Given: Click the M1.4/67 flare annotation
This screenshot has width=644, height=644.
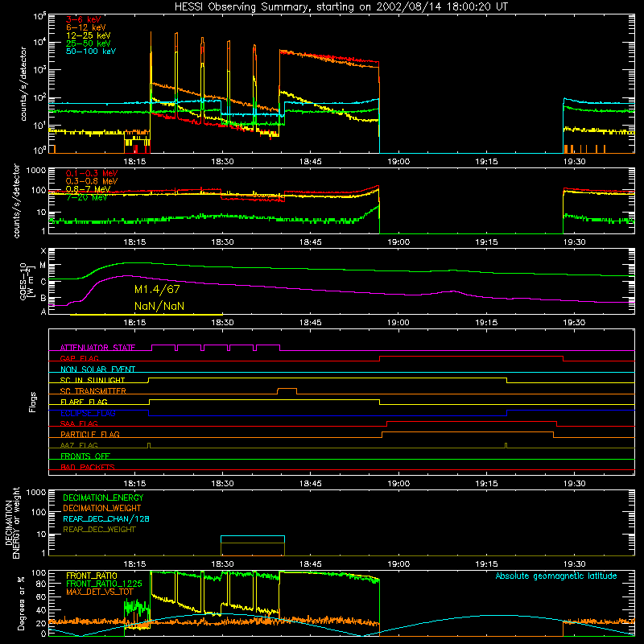Looking at the screenshot, I should tap(157, 289).
